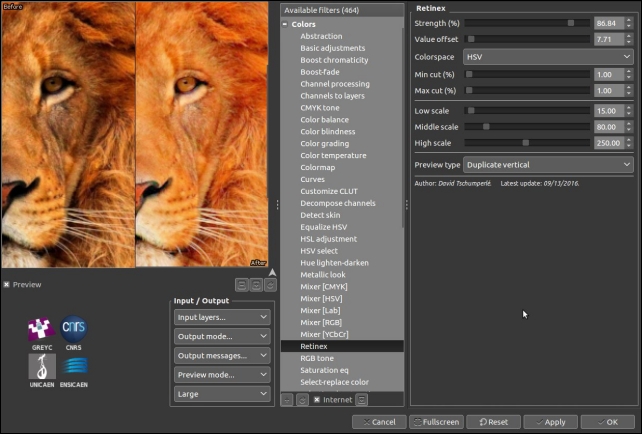Image resolution: width=642 pixels, height=434 pixels.
Task: Click the box-with-down-arrow button under the preview
Action: point(256,285)
